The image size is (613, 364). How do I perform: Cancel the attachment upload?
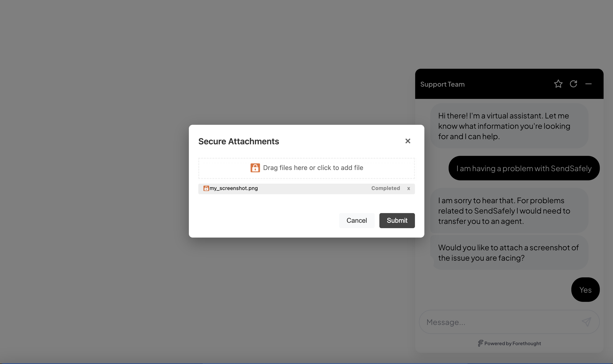[357, 221]
